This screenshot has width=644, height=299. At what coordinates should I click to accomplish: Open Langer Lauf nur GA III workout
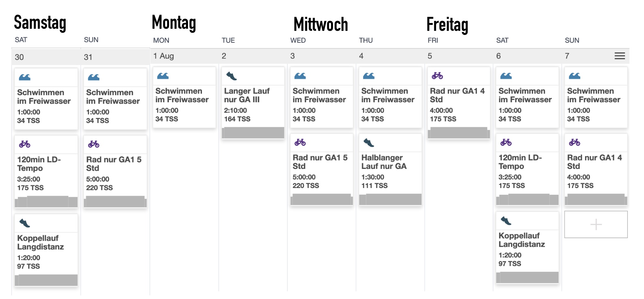pos(247,95)
